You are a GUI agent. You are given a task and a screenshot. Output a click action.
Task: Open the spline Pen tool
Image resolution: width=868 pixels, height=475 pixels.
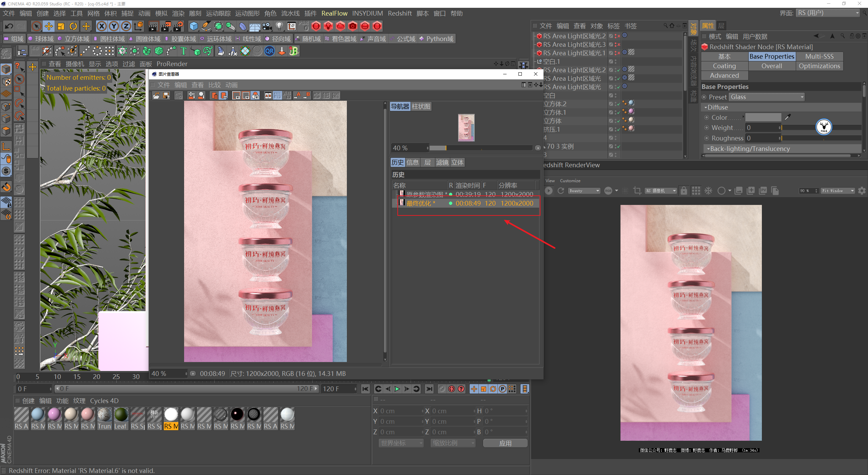(x=206, y=26)
